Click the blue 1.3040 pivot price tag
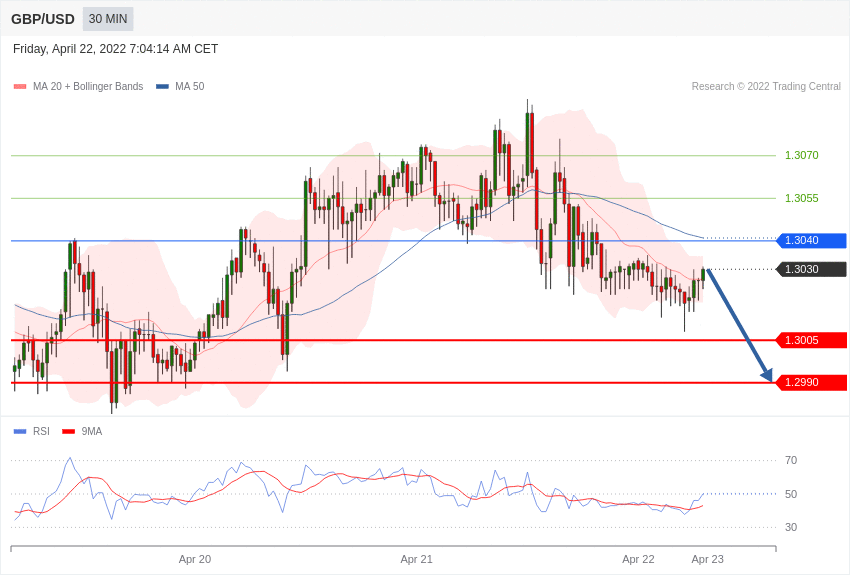The height and width of the screenshot is (576, 850). pyautogui.click(x=811, y=240)
